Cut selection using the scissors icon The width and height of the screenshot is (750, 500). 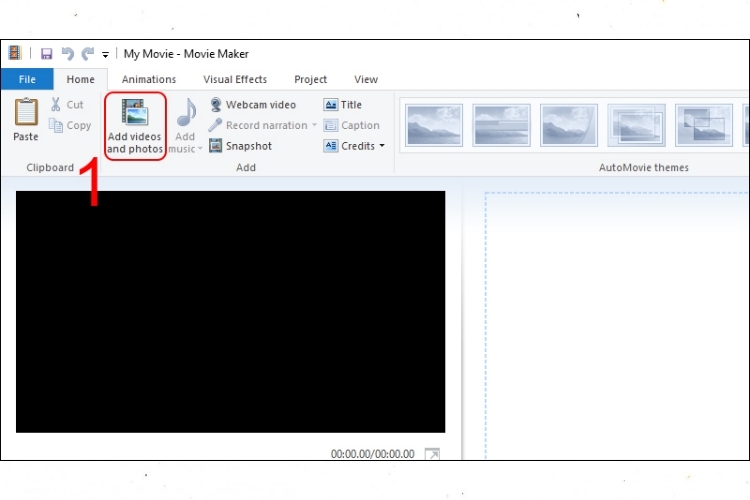coord(67,104)
